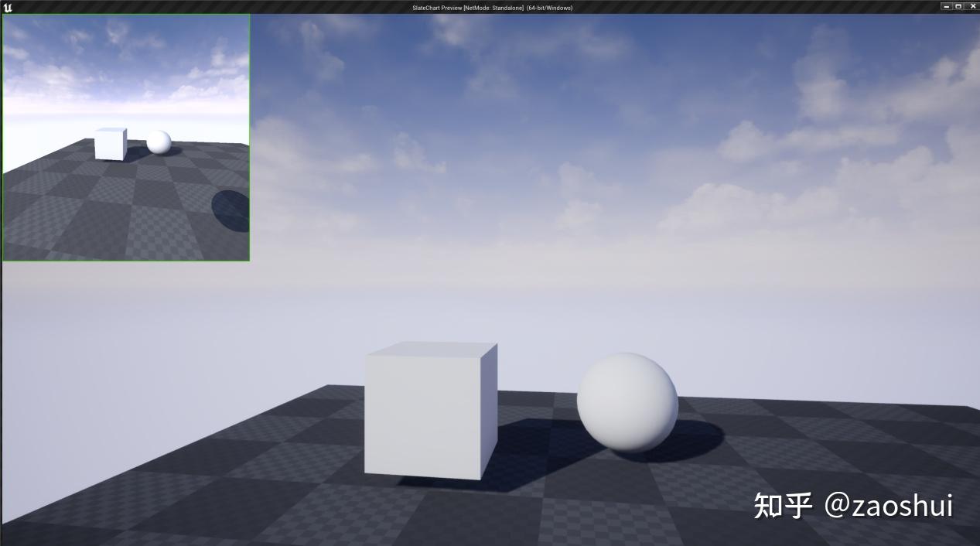Click the sphere inside the minimap preview
980x546 pixels.
[160, 142]
